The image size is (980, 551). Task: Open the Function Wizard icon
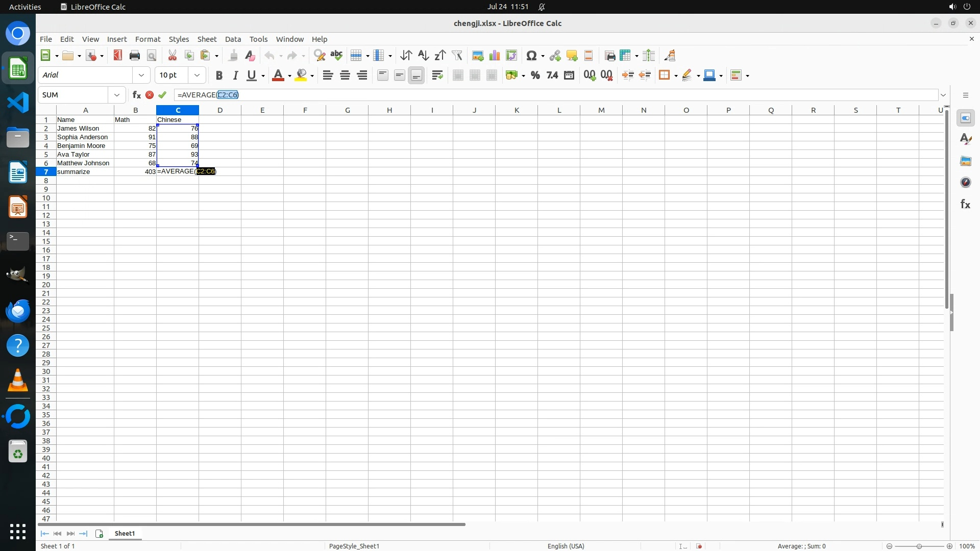click(x=136, y=95)
